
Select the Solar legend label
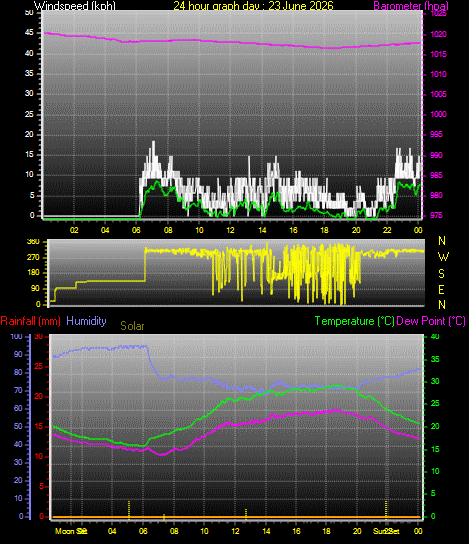pos(132,326)
